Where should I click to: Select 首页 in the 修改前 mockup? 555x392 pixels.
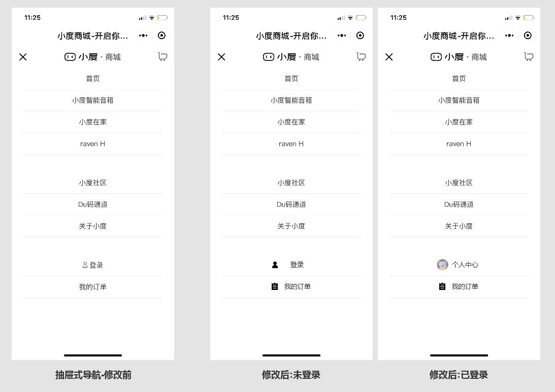click(93, 79)
